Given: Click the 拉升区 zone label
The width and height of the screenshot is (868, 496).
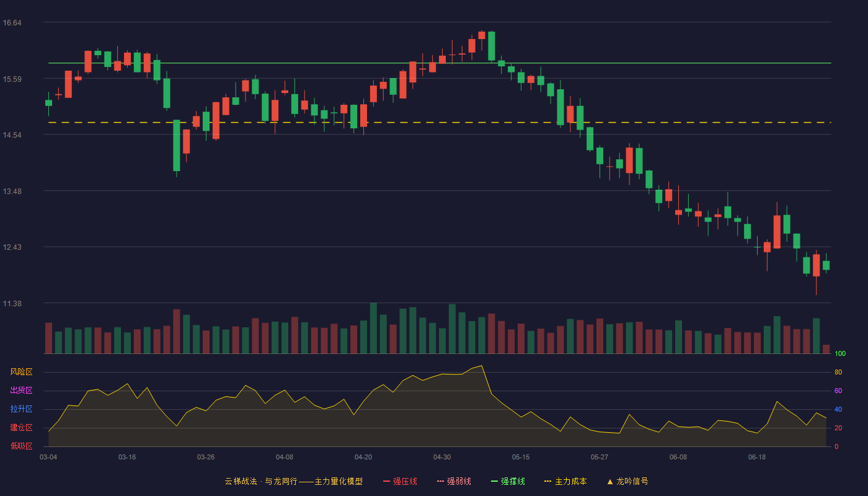Looking at the screenshot, I should coord(21,409).
